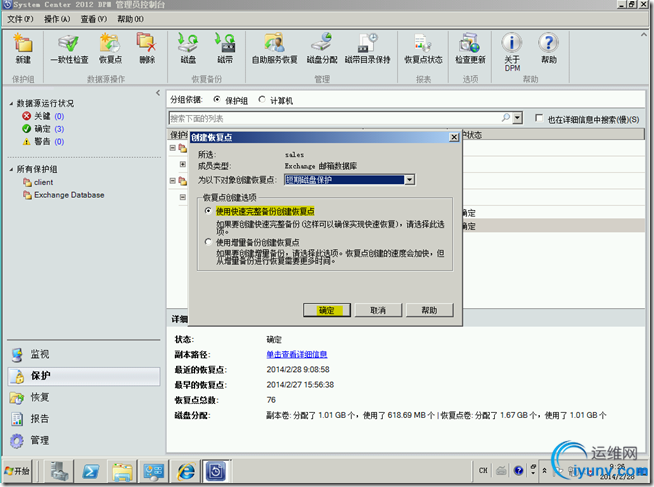Click 取消 in the dialog
This screenshot has width=654, height=487.
pyautogui.click(x=378, y=310)
